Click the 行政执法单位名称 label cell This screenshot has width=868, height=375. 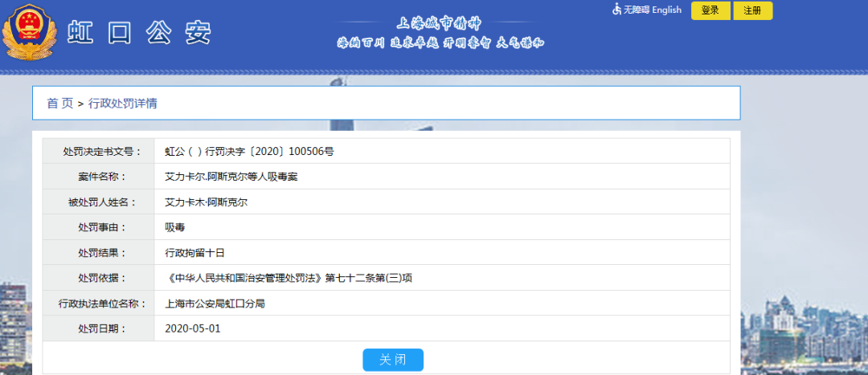tap(99, 304)
